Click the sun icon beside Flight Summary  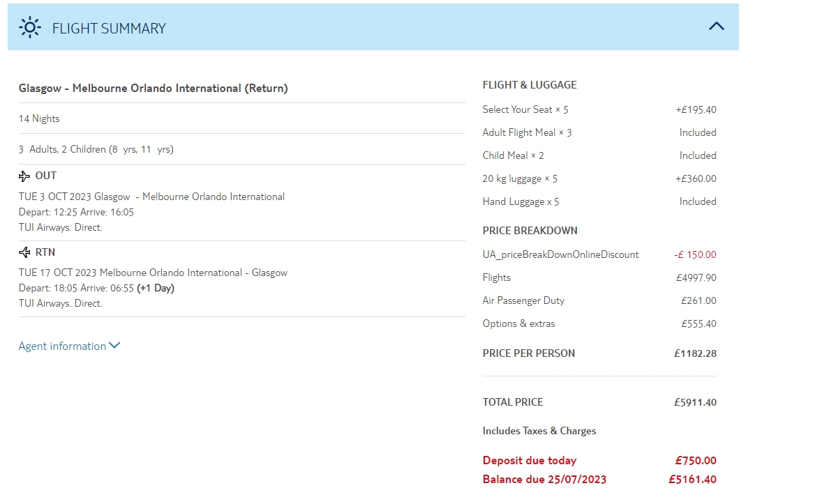[x=29, y=27]
